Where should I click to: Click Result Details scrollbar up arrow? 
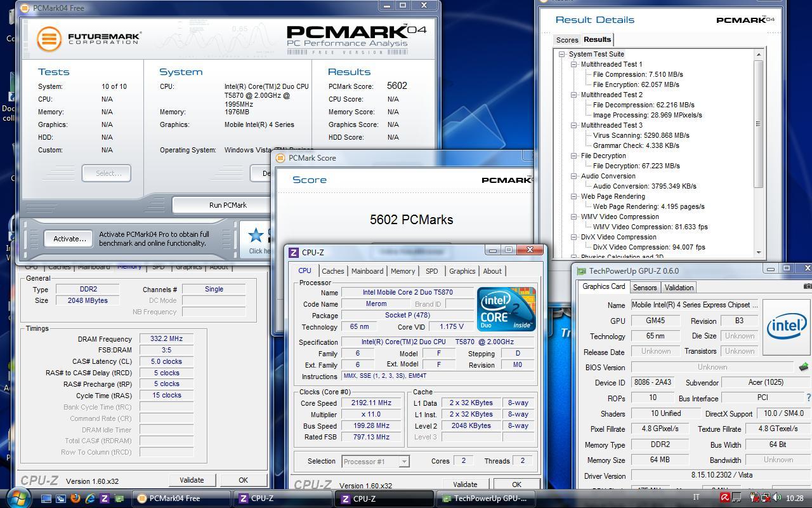(x=759, y=55)
